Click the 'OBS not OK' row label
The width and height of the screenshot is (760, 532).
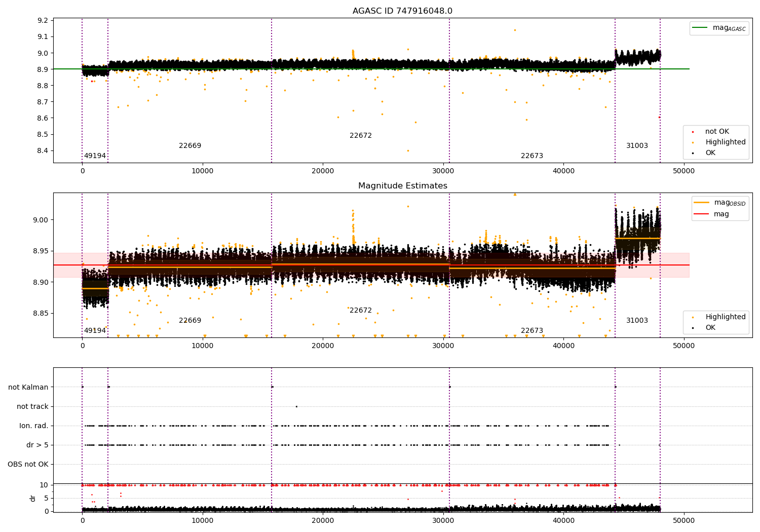pyautogui.click(x=28, y=465)
